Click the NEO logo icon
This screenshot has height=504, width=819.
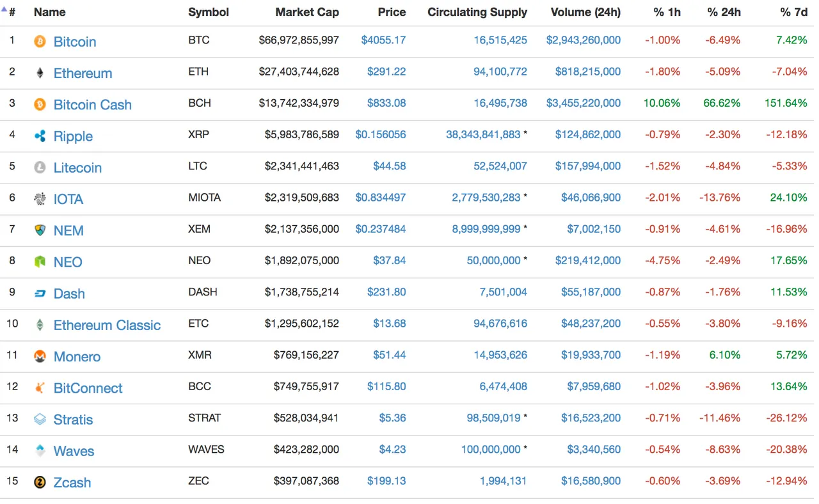[40, 262]
